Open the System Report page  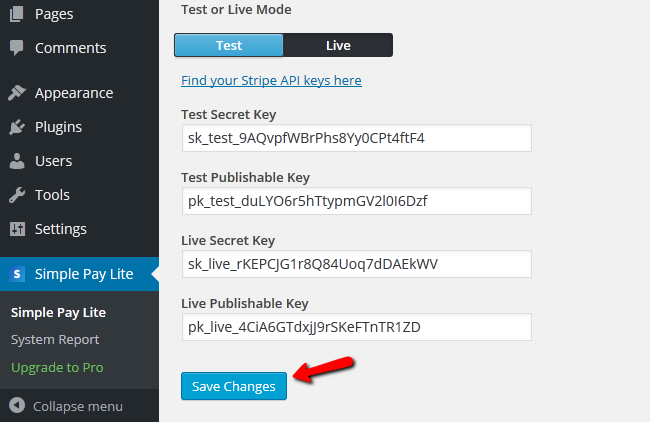(x=55, y=339)
